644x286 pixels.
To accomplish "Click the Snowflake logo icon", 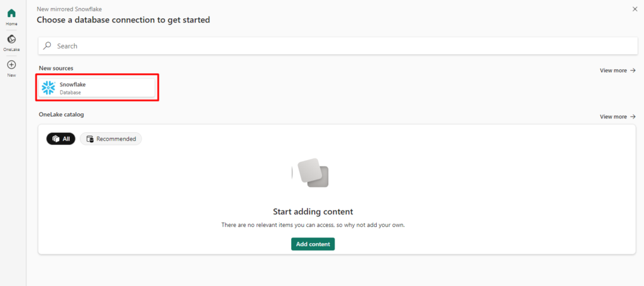I will pos(48,88).
